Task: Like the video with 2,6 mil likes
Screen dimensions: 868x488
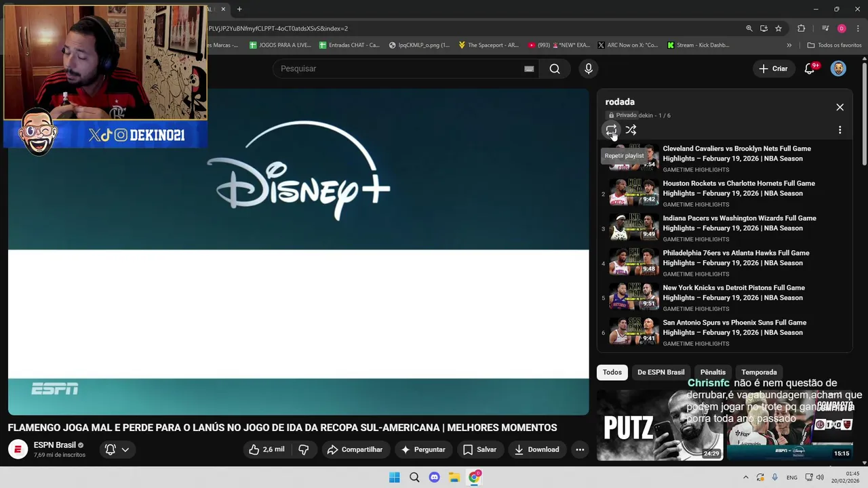Action: (266, 449)
